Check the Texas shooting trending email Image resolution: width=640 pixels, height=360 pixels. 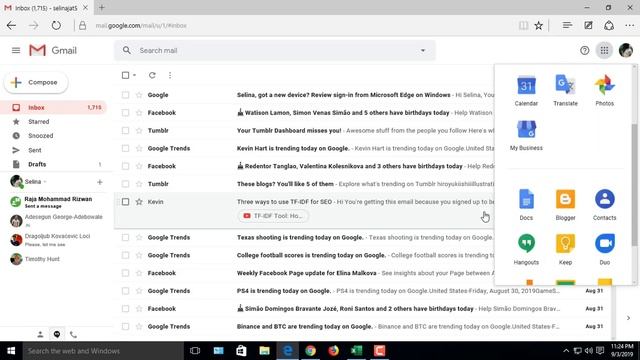pos(125,237)
